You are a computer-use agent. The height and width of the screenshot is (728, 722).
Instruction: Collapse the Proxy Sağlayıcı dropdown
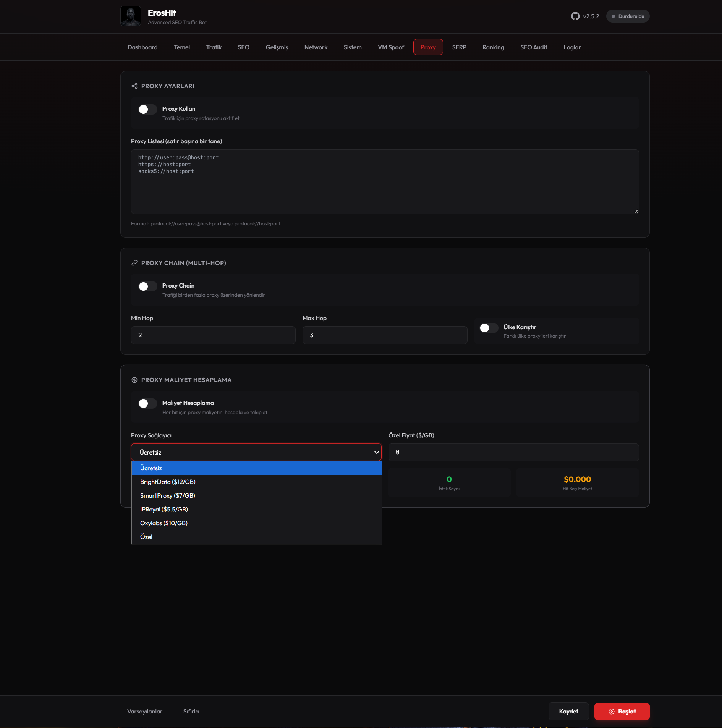(256, 452)
